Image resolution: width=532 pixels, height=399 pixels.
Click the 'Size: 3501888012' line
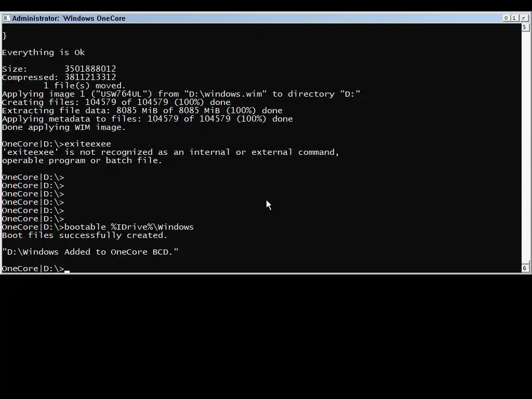pos(59,69)
